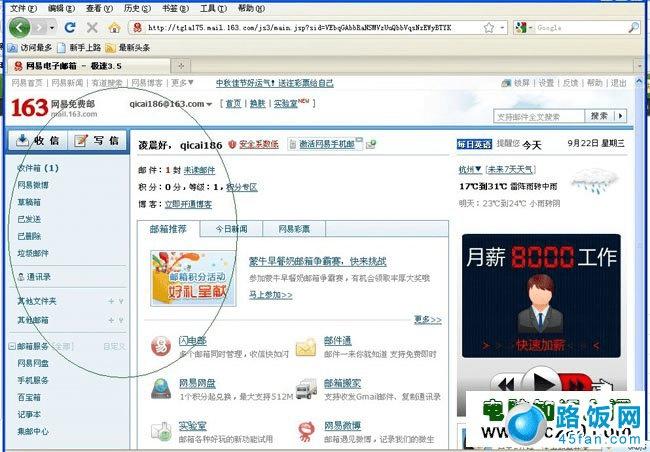
Task: Click the rewind button on the media ad
Action: click(x=506, y=386)
